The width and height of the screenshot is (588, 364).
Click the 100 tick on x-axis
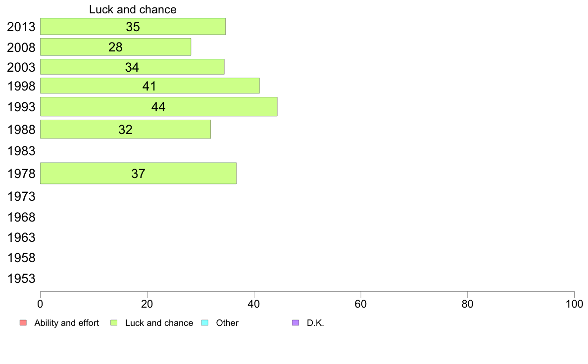pyautogui.click(x=574, y=304)
